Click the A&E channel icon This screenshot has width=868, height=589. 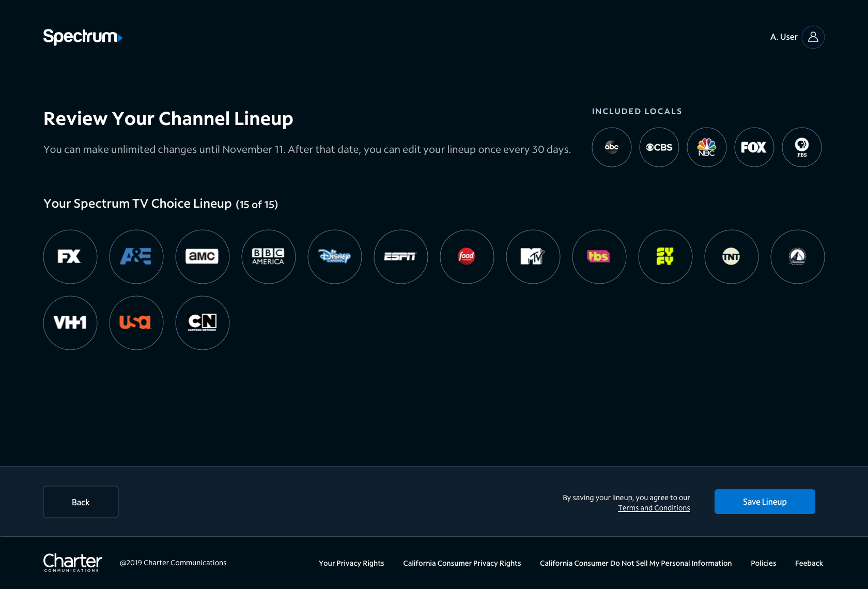(x=136, y=257)
